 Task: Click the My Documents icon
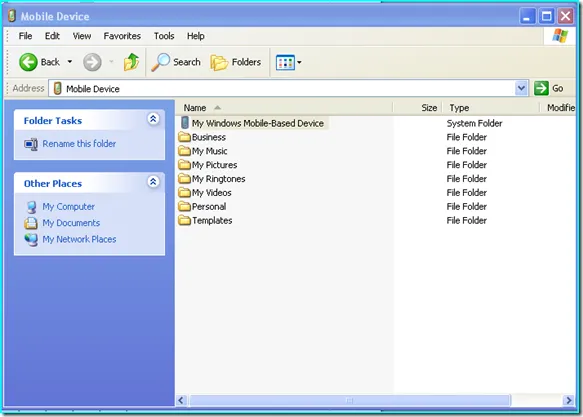(31, 223)
